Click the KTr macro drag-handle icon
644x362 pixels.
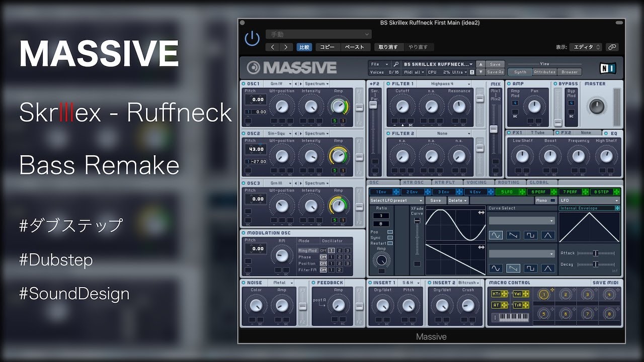pyautogui.click(x=504, y=294)
